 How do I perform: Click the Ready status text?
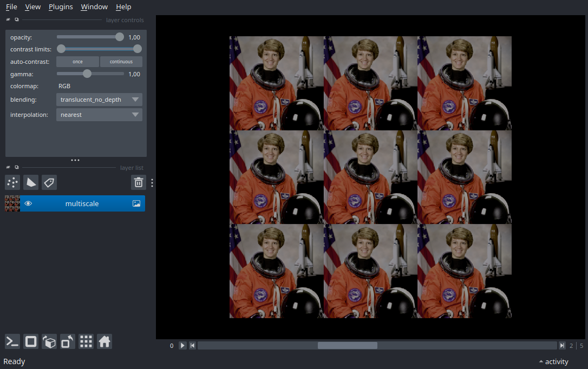click(14, 361)
